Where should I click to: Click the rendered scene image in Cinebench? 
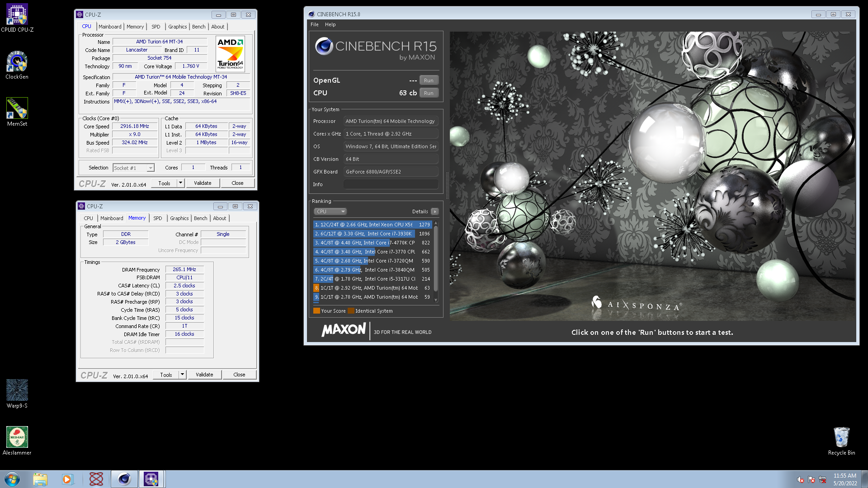tap(652, 176)
